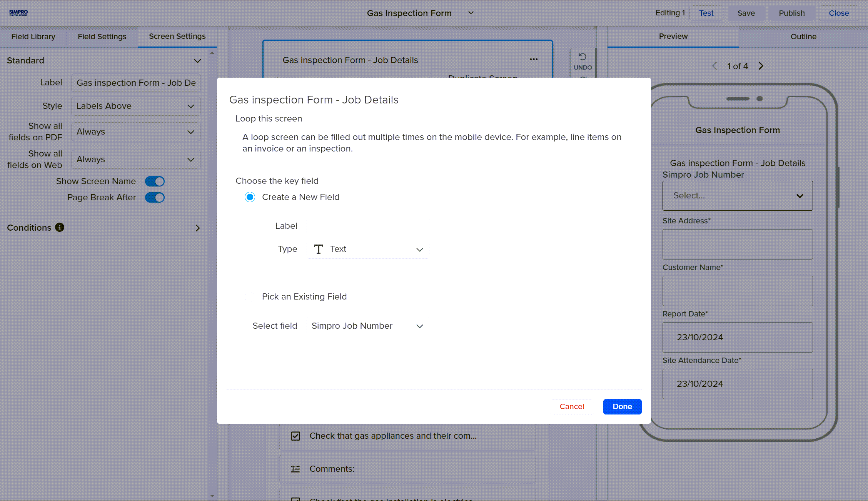Click the Cancel button in dialog
868x501 pixels.
click(572, 407)
